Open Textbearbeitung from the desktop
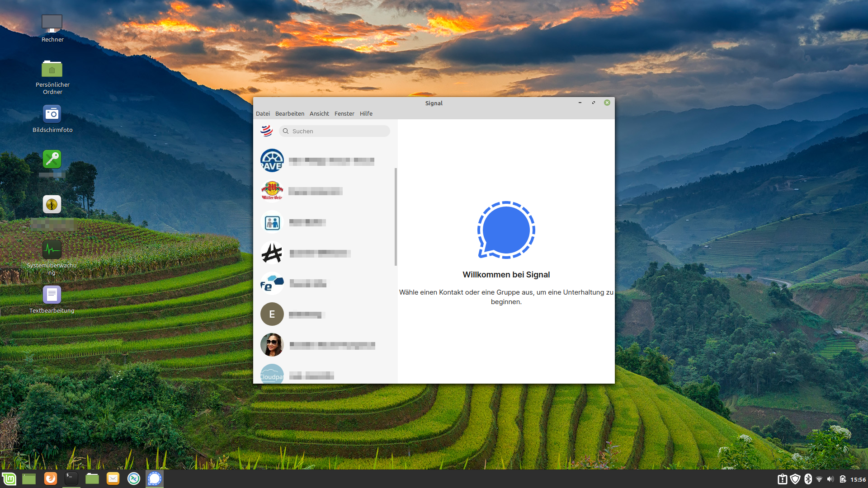Image resolution: width=868 pixels, height=488 pixels. [x=52, y=294]
